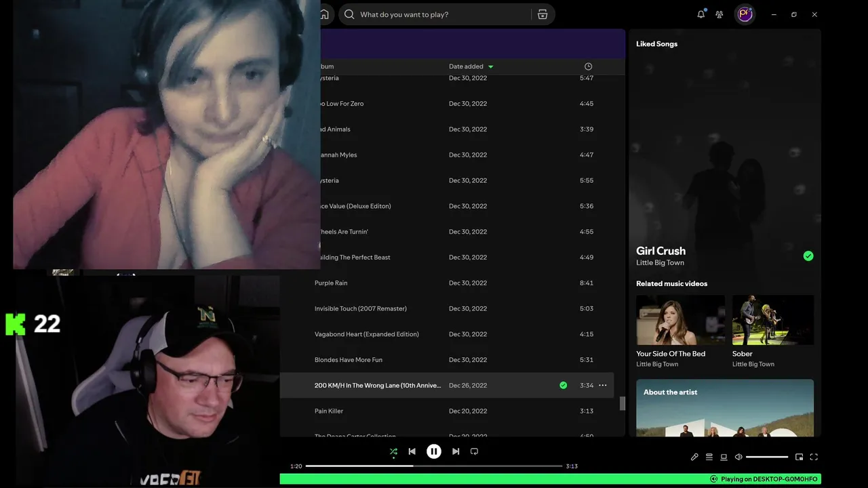Viewport: 868px width, 488px height.
Task: Open the lyrics microphone icon
Action: [x=694, y=457]
